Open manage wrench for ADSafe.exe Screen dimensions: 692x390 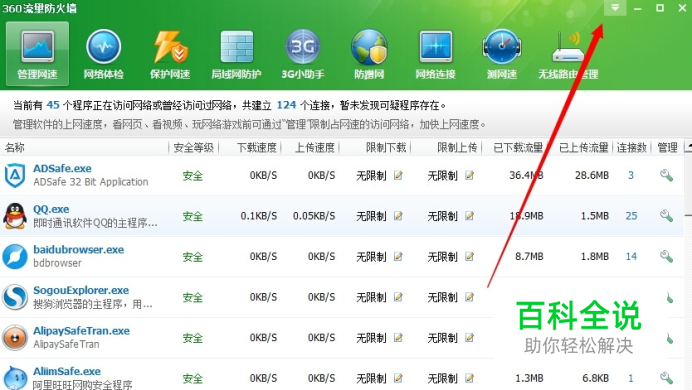pos(666,175)
